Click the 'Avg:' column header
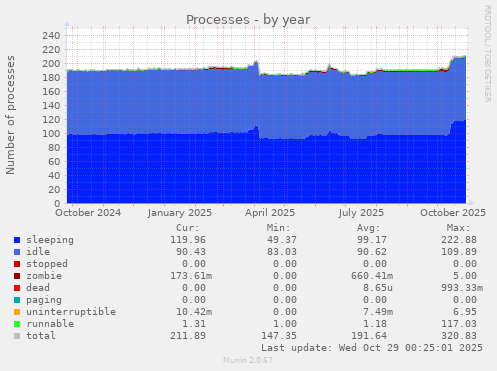 click(x=368, y=228)
